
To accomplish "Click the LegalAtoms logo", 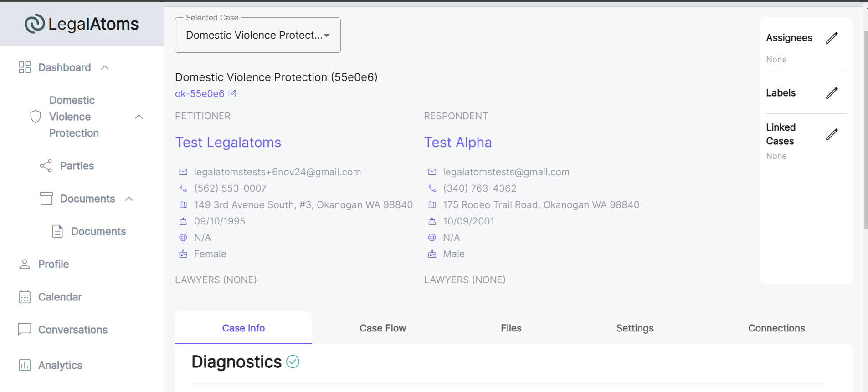I will click(82, 24).
